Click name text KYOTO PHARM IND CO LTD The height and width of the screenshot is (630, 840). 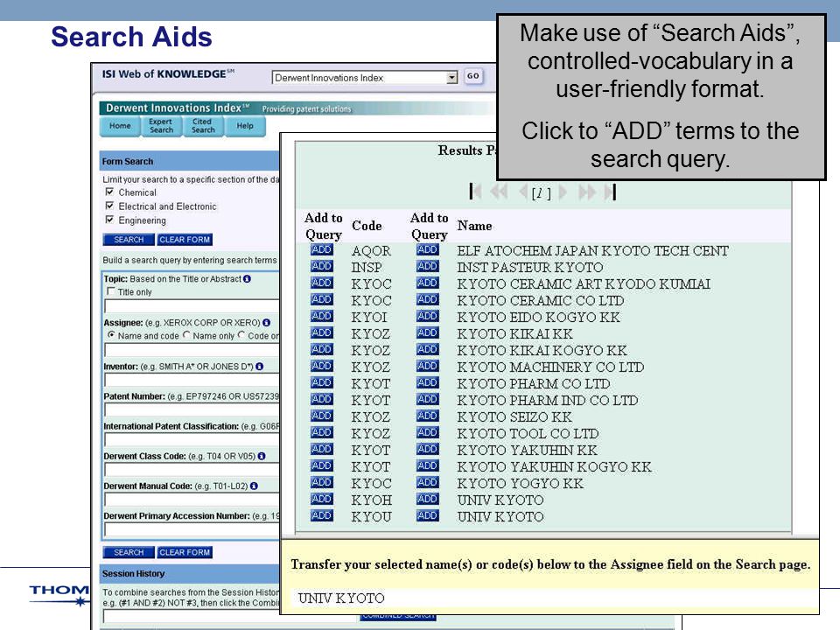tap(548, 400)
